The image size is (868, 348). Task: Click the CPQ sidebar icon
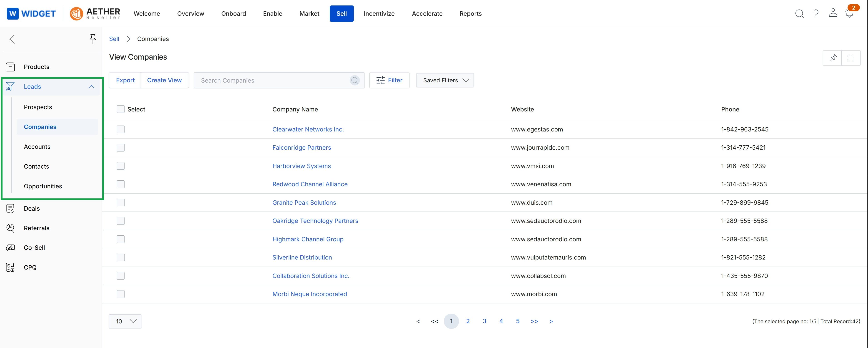pos(10,267)
